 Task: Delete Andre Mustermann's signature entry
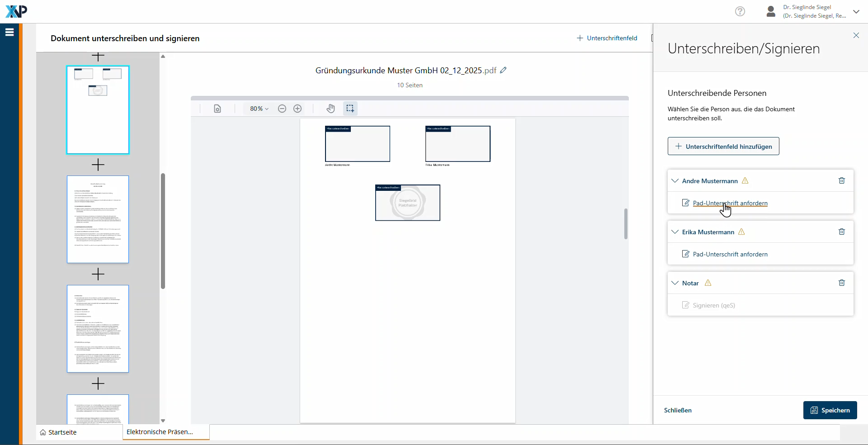(x=841, y=180)
